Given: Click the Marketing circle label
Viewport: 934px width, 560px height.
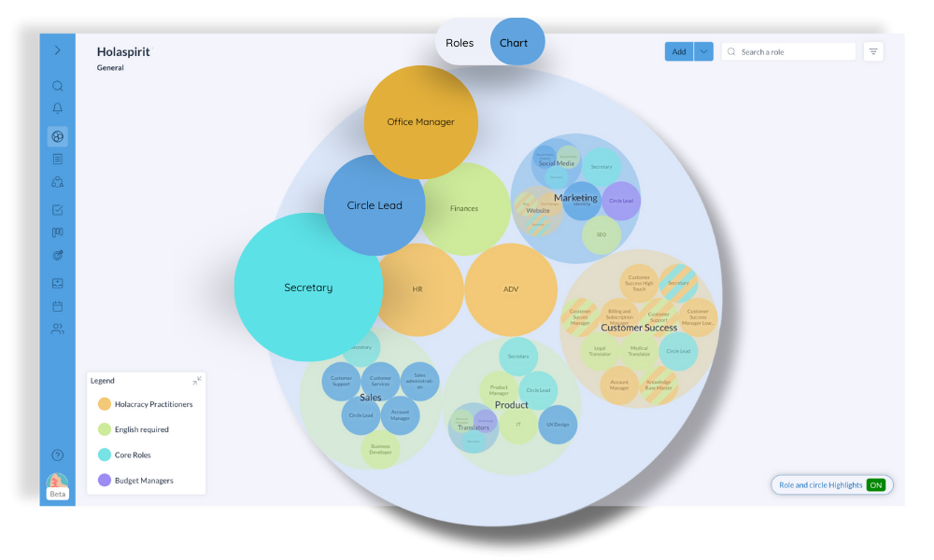Looking at the screenshot, I should [575, 198].
